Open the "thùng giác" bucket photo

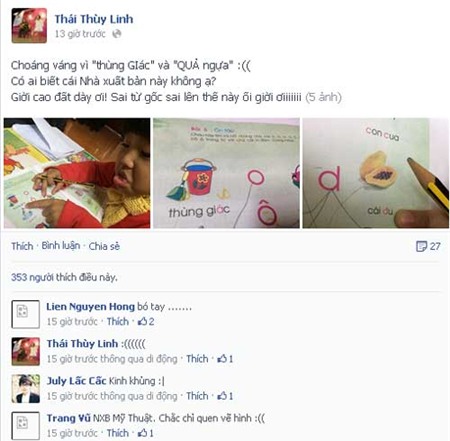click(x=226, y=173)
